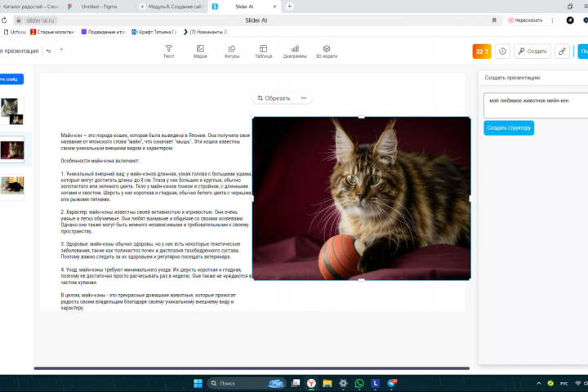Reload the page
This screenshot has height=392, width=588.
[4, 20]
